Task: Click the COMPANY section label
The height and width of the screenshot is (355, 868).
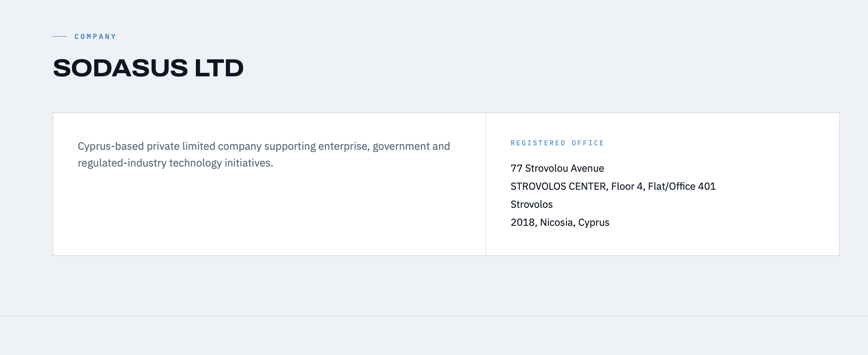Action: point(96,36)
